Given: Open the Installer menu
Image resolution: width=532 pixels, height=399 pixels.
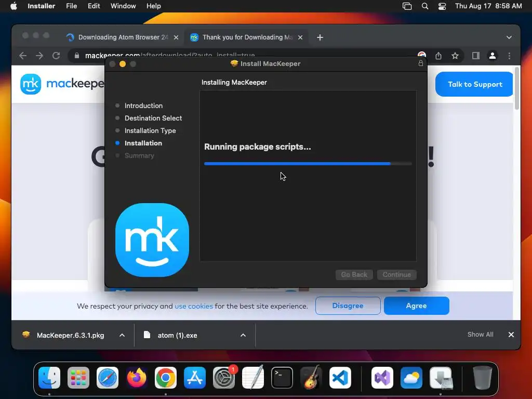Looking at the screenshot, I should tap(42, 6).
